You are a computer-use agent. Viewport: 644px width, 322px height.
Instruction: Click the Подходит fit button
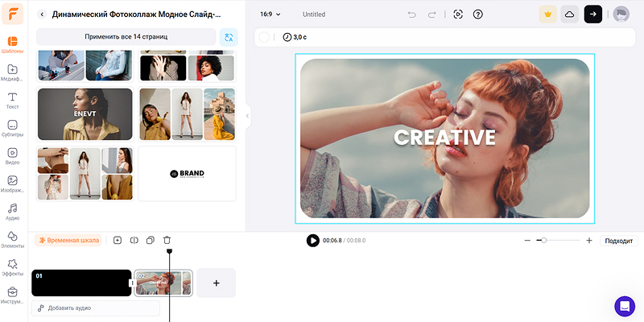point(619,241)
